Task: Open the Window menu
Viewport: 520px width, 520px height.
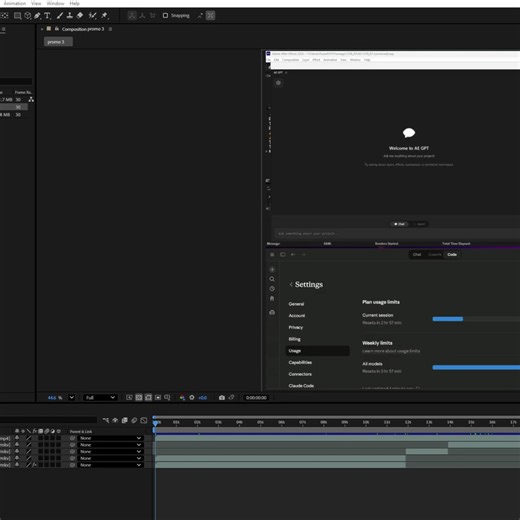Action: pos(55,3)
